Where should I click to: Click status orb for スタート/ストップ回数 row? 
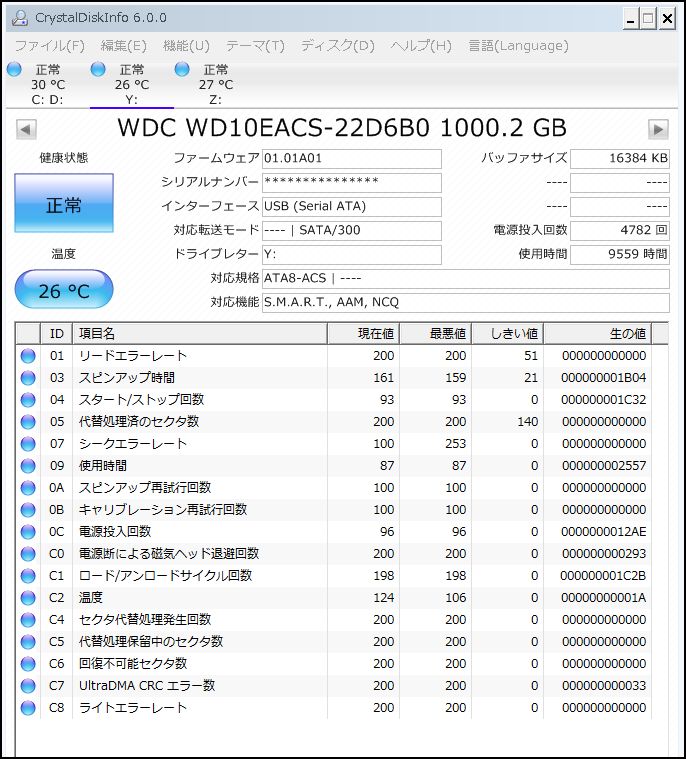click(28, 400)
